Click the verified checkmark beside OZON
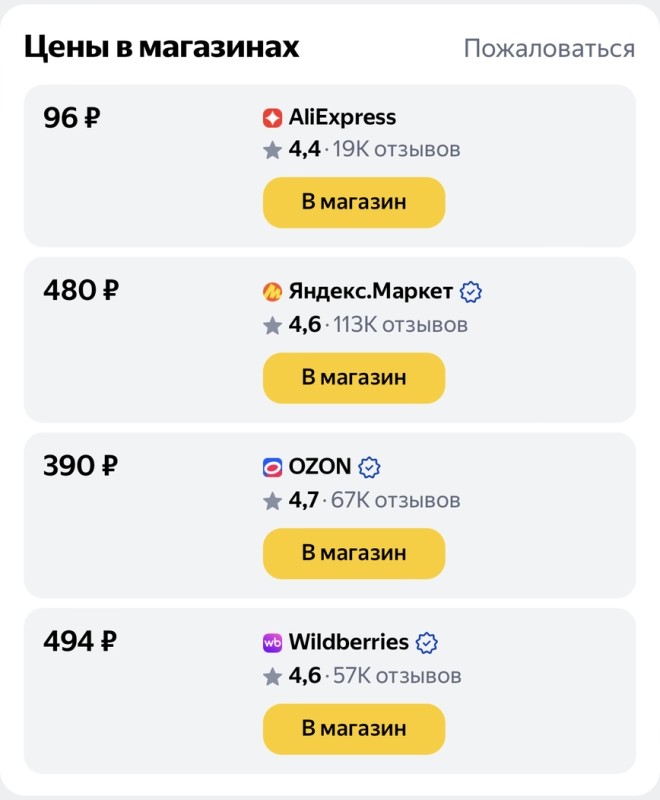The height and width of the screenshot is (800, 660). 368,467
